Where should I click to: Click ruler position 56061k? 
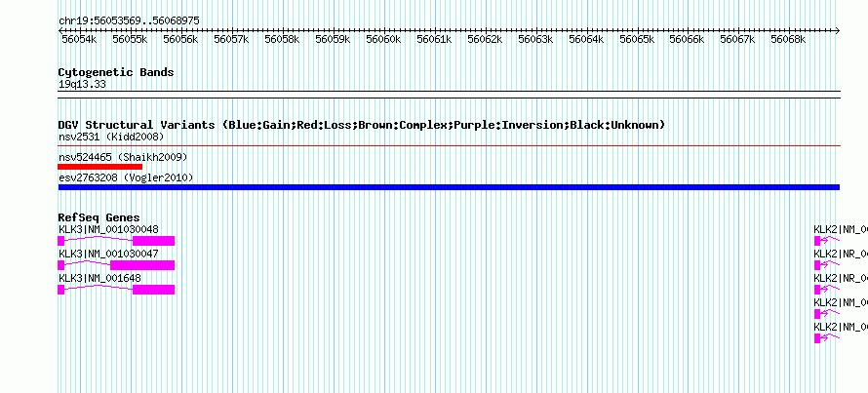pyautogui.click(x=434, y=40)
